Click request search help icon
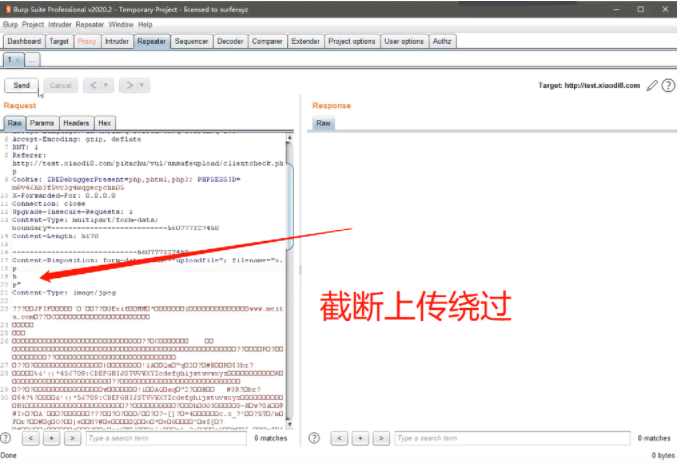Screen dimensions: 678x464 (x=7, y=438)
